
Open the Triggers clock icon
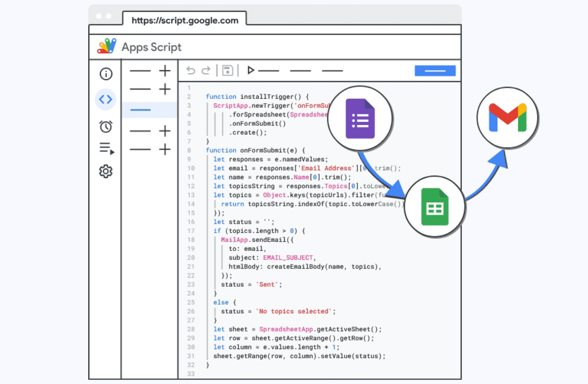point(105,126)
